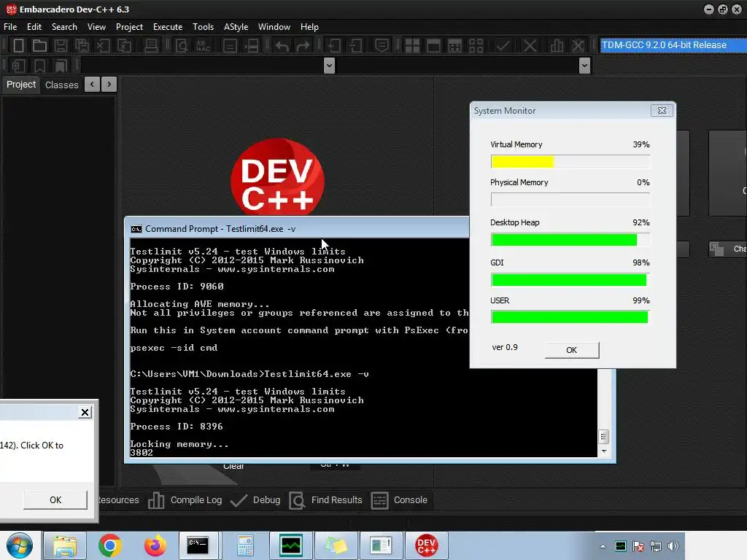Image resolution: width=747 pixels, height=560 pixels.
Task: Click the Command Prompt scrollbar thumb
Action: click(x=603, y=437)
